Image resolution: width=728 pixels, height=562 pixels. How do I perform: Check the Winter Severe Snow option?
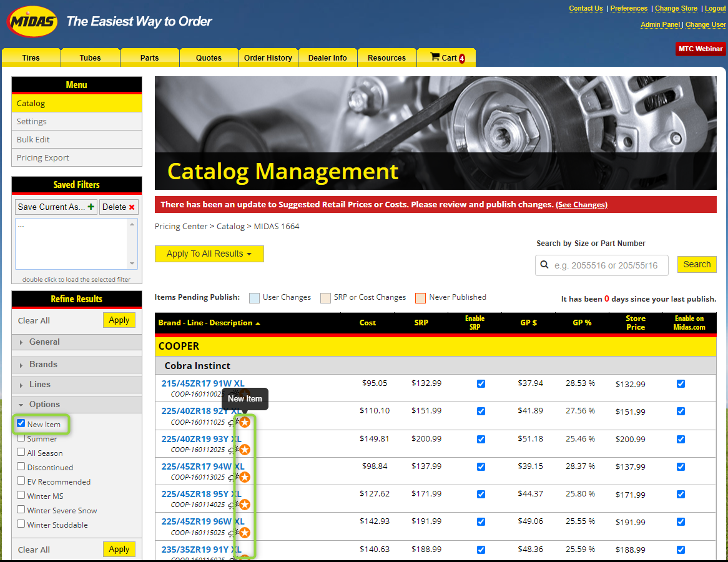(x=21, y=510)
